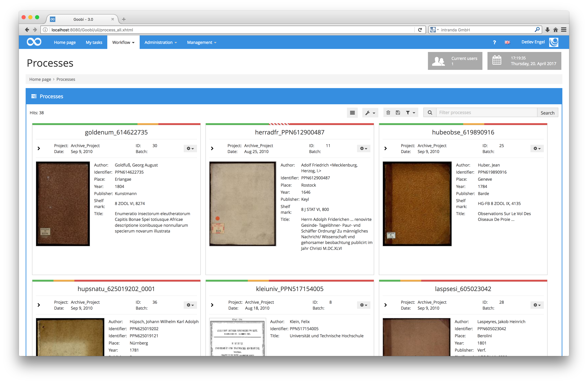The image size is (588, 383).
Task: Click the Processes breadcrumb link
Action: coord(66,79)
